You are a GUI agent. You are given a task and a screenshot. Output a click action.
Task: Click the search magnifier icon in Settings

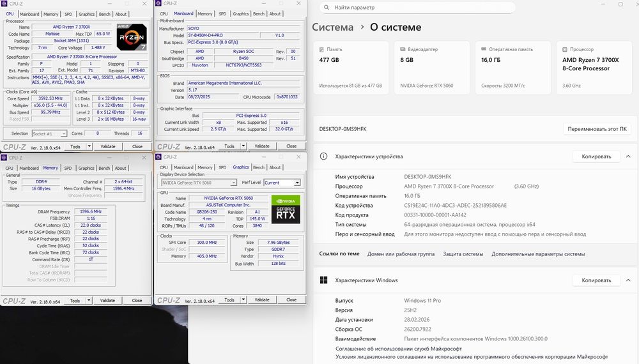[x=327, y=7]
